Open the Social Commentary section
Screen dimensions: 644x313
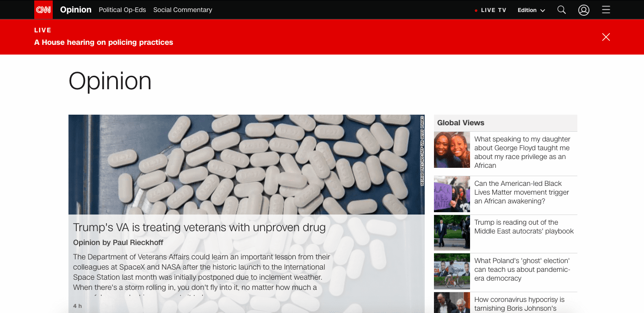click(x=183, y=10)
